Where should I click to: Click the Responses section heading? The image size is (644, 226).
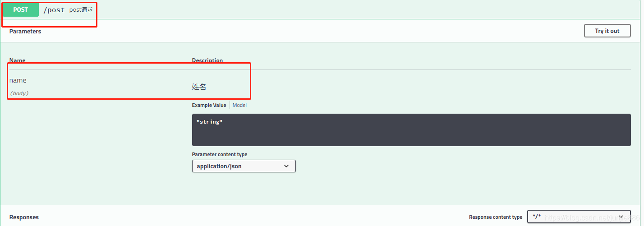pyautogui.click(x=24, y=217)
